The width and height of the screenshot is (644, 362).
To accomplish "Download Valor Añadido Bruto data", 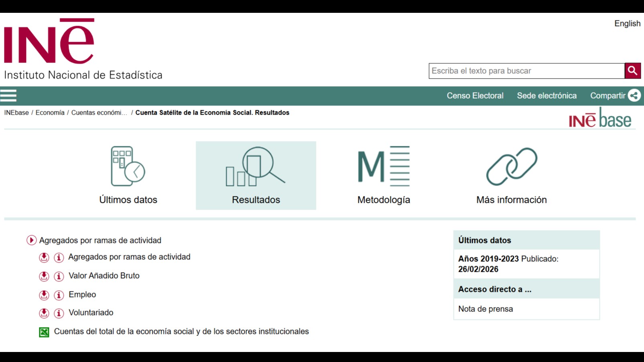I will coord(44,276).
